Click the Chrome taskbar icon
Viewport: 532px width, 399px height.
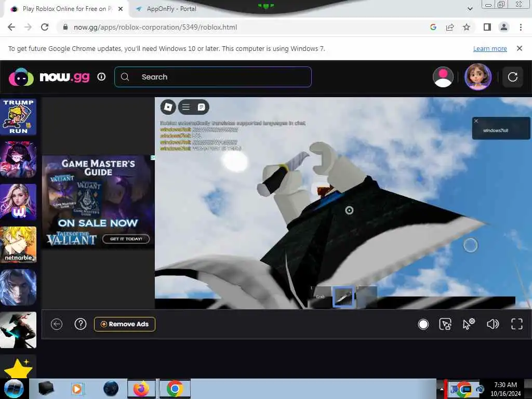click(175, 389)
